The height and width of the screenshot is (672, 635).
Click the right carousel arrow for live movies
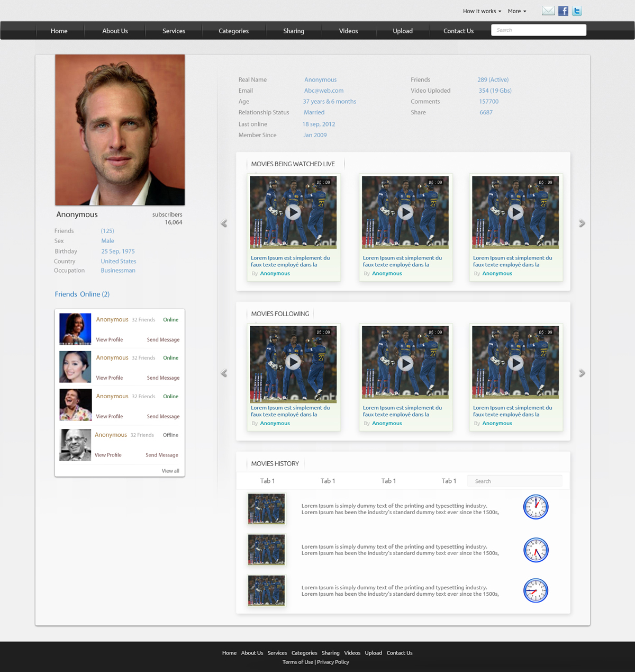coord(582,223)
